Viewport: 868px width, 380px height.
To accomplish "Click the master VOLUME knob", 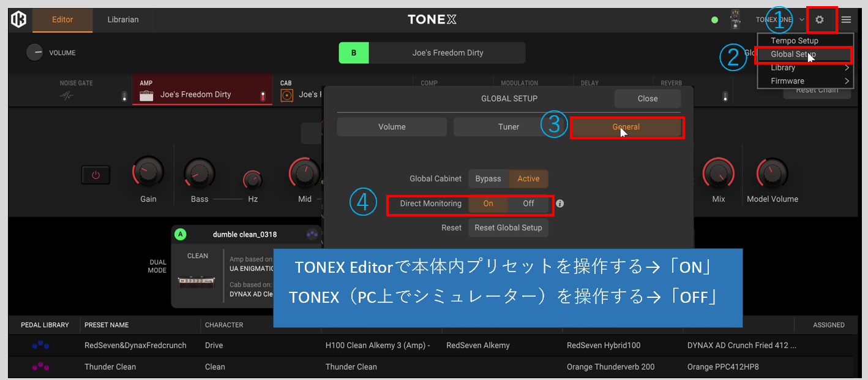I will pos(35,53).
